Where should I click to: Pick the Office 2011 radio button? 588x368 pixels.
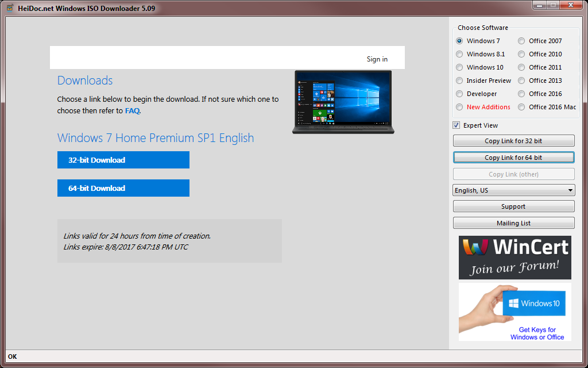tap(521, 68)
